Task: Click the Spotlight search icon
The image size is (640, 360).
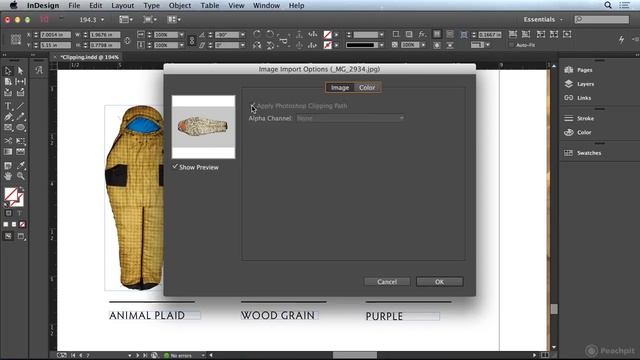Action: (608, 5)
